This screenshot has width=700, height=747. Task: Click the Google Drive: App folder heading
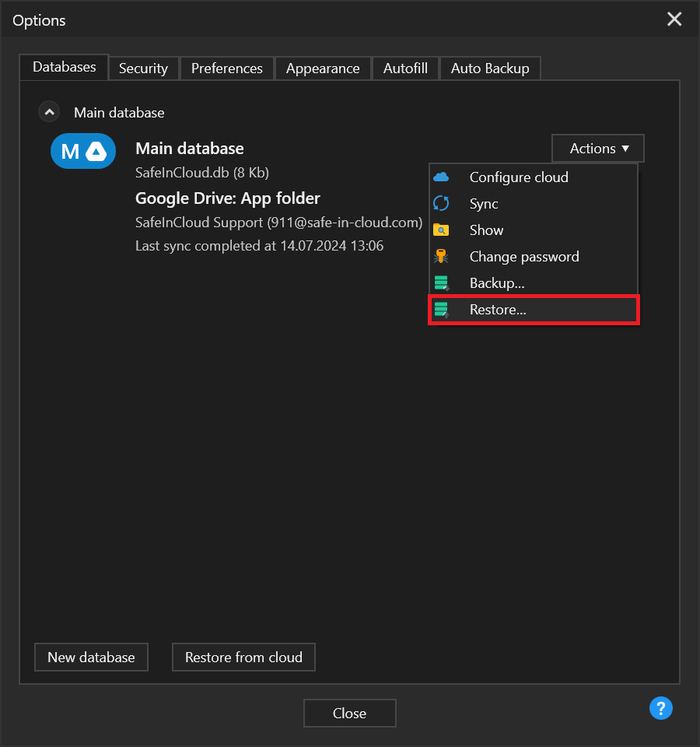click(228, 198)
